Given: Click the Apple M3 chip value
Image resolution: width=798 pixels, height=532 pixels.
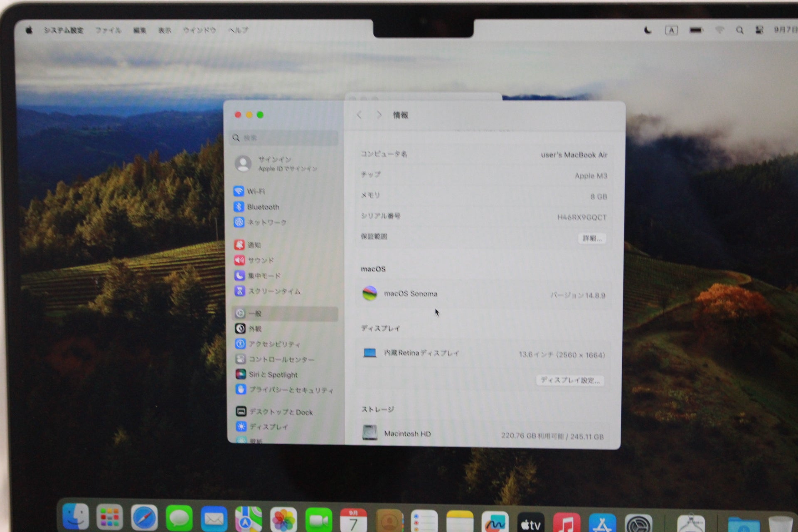Looking at the screenshot, I should 591,176.
